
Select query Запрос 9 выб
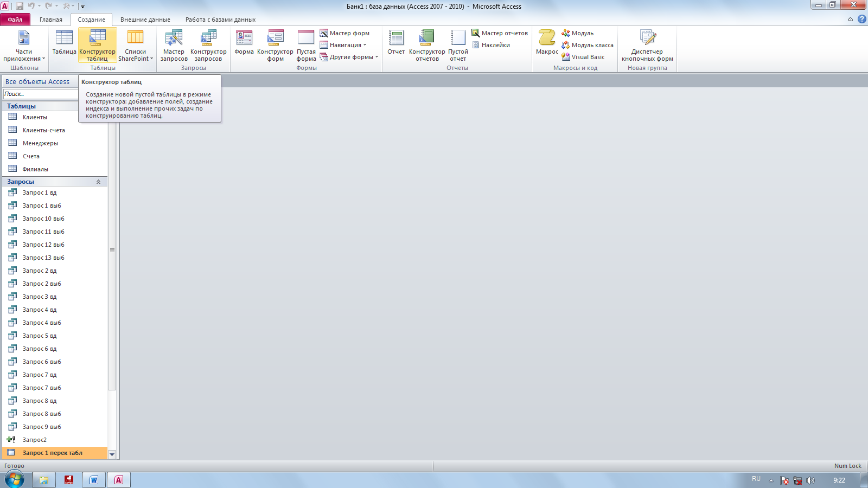(55, 427)
